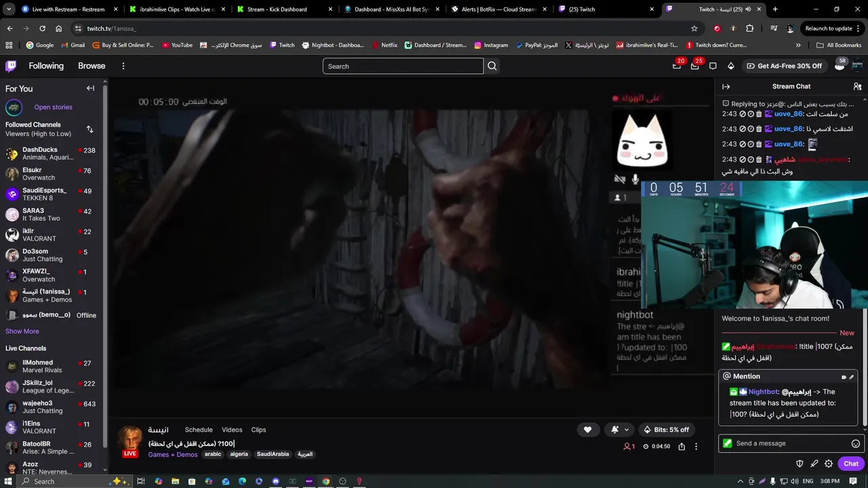Reload the page with the refresh button
Screen dimensions: 868x488
click(x=42, y=28)
